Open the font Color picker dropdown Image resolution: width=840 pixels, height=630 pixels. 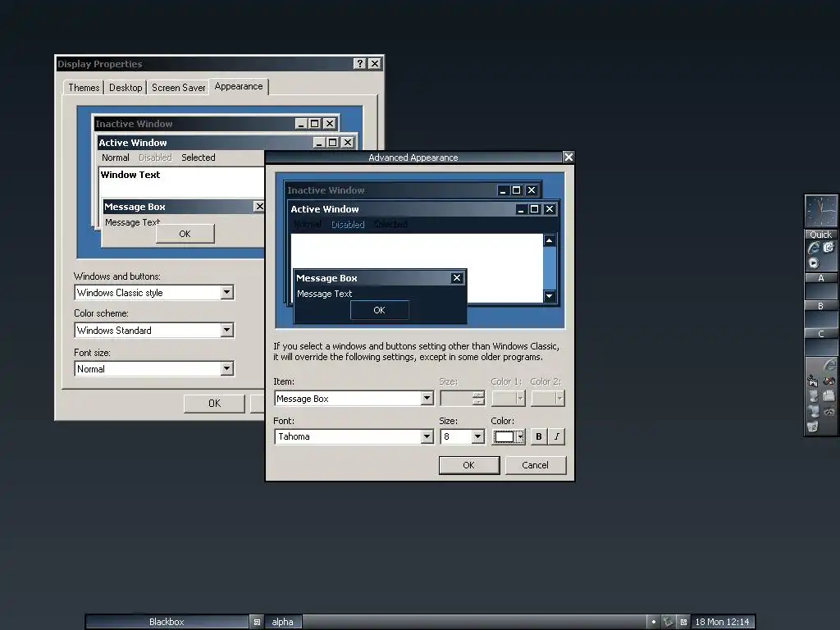pos(509,436)
